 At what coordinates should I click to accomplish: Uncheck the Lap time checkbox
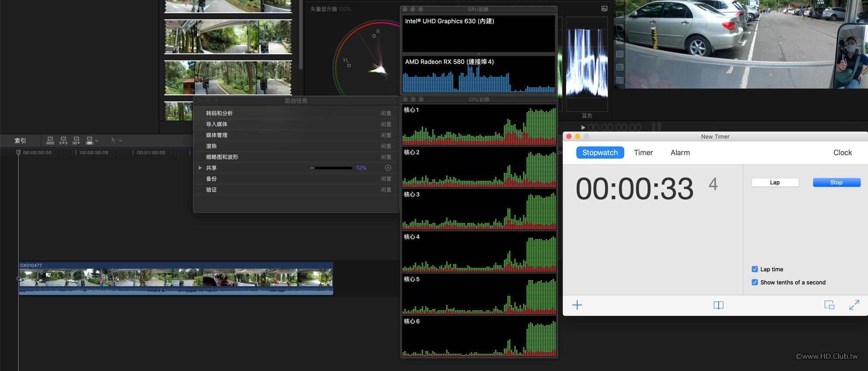tap(754, 269)
